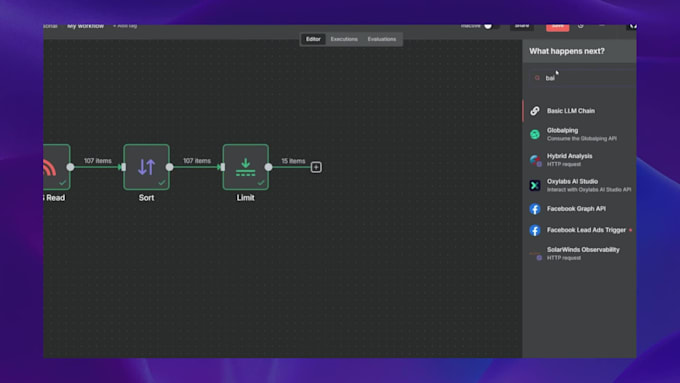Click the Sort node output handle
Screen dimensions: 680x383
[x=170, y=167]
